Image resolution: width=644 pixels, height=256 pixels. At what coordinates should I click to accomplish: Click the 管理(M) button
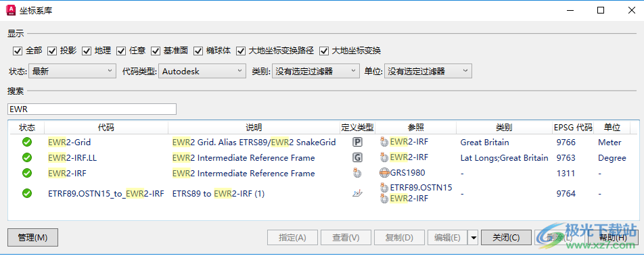pos(33,238)
